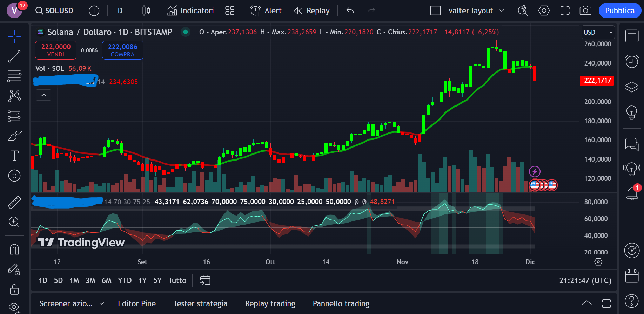This screenshot has width=644, height=314.
Task: Toggle stay in drawing mode
Action: 14,269
